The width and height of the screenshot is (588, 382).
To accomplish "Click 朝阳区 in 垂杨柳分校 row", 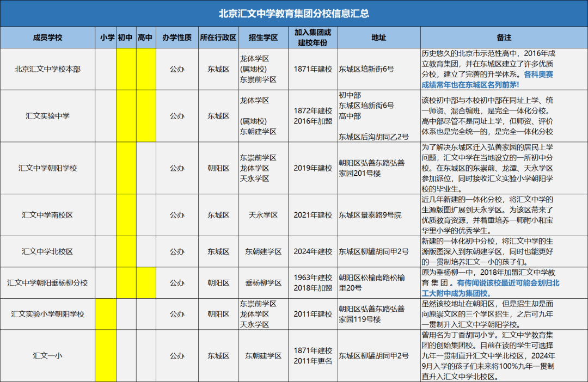I will 218,282.
